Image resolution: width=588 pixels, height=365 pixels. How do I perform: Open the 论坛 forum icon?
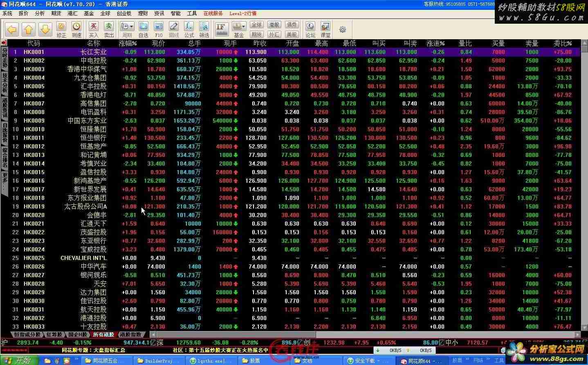[x=310, y=30]
